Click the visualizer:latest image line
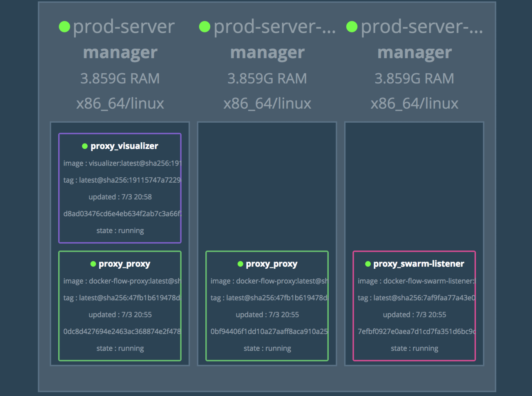The height and width of the screenshot is (396, 532). coord(122,163)
